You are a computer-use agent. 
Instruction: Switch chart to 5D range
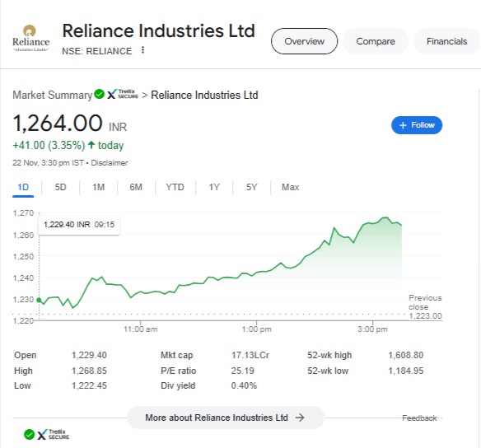(x=60, y=187)
